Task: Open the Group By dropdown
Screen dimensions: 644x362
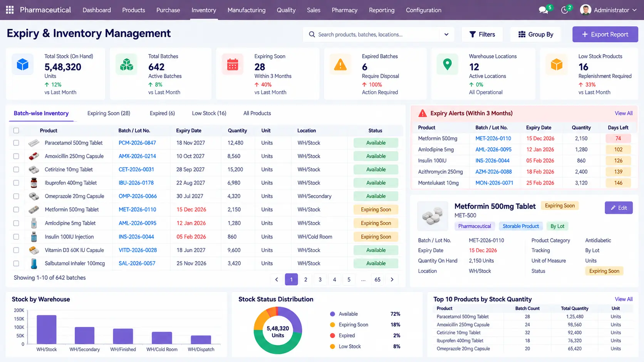Action: point(536,35)
